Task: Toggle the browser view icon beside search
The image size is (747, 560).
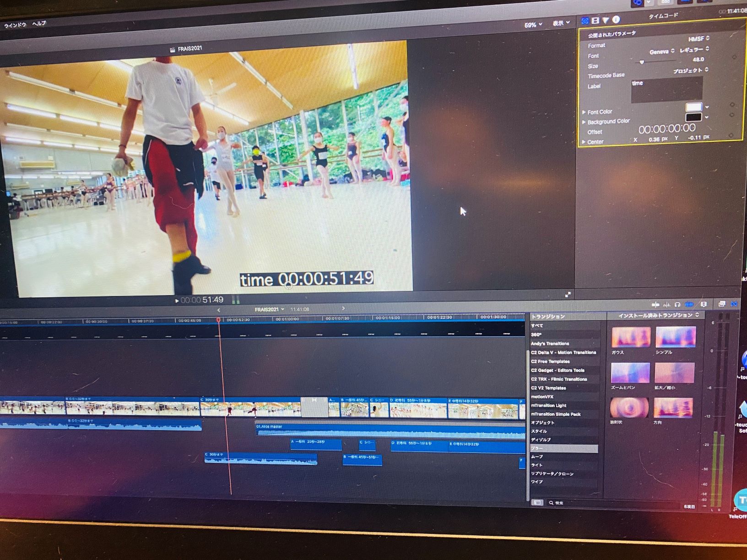Action: click(x=537, y=502)
